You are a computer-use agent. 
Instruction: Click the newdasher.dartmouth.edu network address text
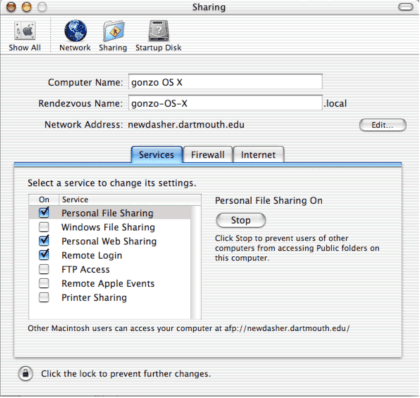point(186,125)
